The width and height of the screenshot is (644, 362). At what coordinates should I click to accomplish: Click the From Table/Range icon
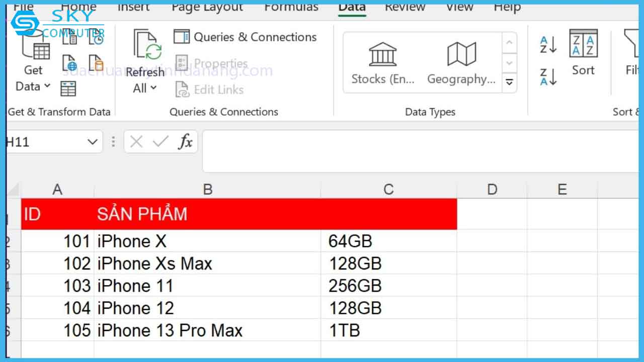tap(68, 88)
